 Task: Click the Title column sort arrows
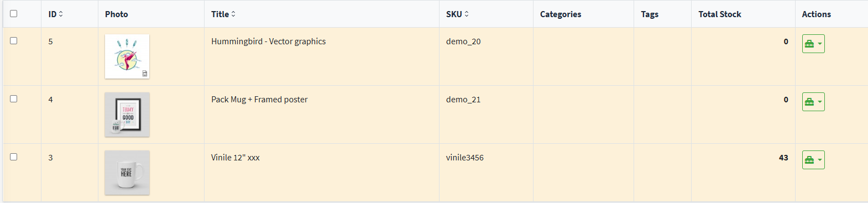tap(233, 14)
